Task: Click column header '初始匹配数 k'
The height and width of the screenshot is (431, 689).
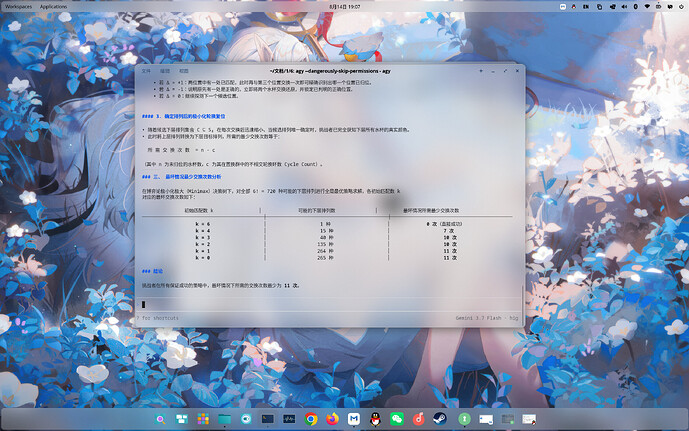Action: (x=199, y=210)
